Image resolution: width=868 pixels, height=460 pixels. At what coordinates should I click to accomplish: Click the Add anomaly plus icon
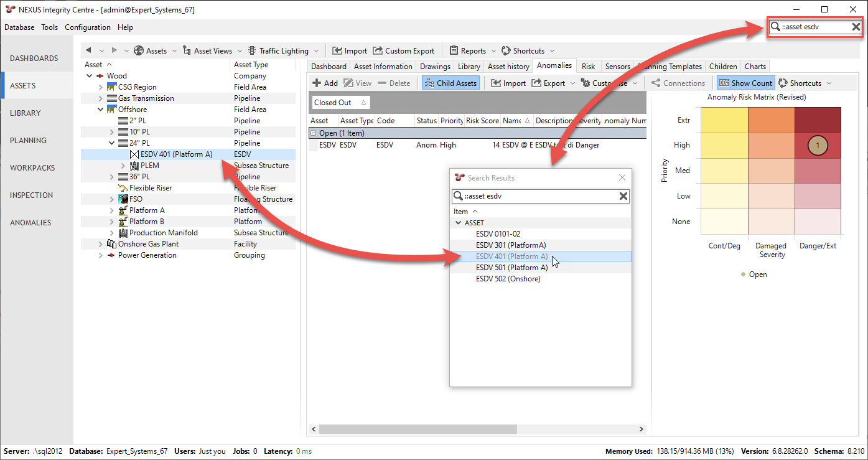tap(317, 83)
